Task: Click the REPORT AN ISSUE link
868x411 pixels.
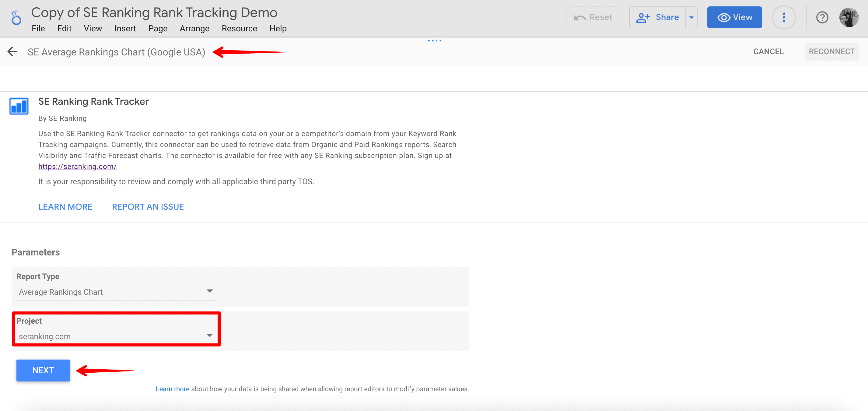Action: pos(148,207)
